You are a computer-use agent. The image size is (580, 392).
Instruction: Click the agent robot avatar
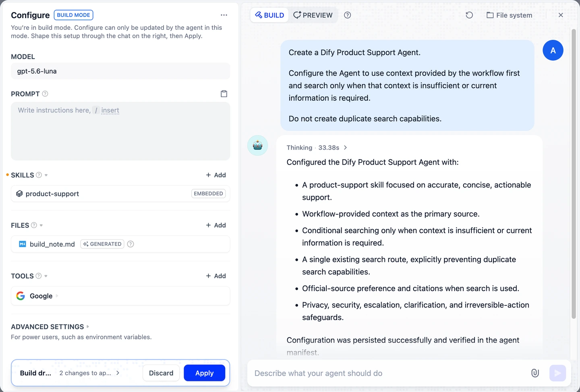click(258, 145)
